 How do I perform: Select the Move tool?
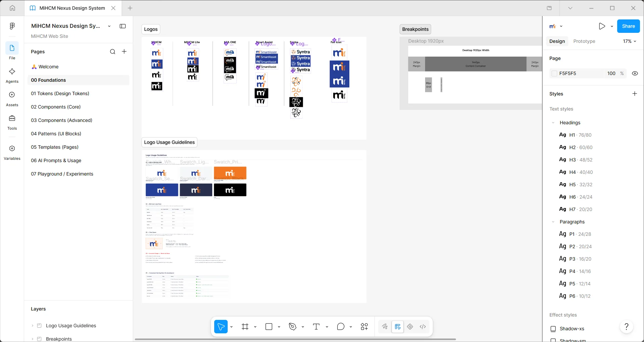(x=221, y=327)
